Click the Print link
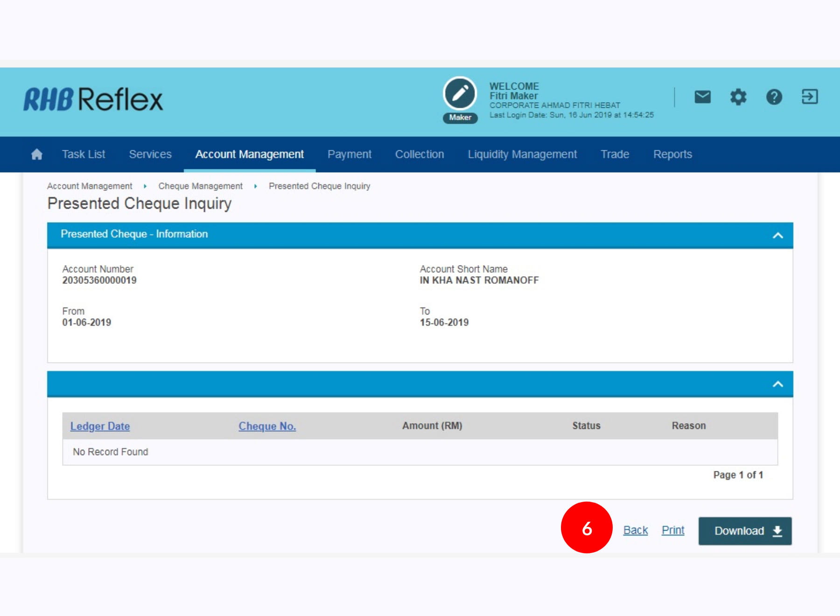 (673, 530)
